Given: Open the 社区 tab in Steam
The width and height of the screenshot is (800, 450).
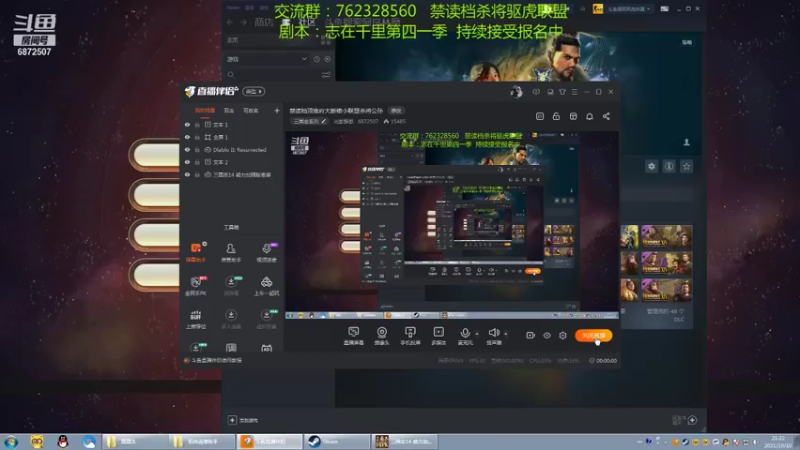Looking at the screenshot, I should (307, 22).
